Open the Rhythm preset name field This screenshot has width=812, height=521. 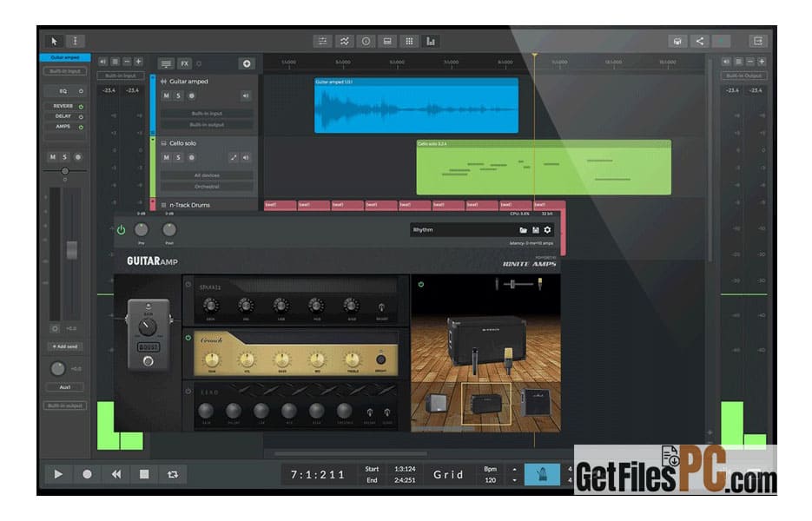464,230
